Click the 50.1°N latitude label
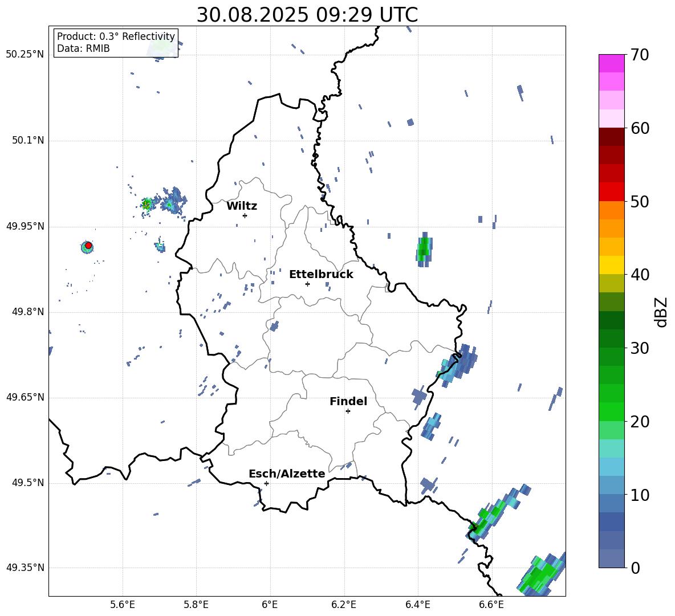The width and height of the screenshot is (675, 616). 28,141
